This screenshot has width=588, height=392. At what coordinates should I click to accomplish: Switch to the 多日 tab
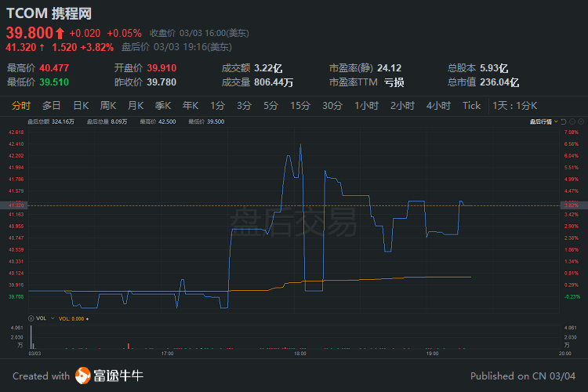(52, 106)
